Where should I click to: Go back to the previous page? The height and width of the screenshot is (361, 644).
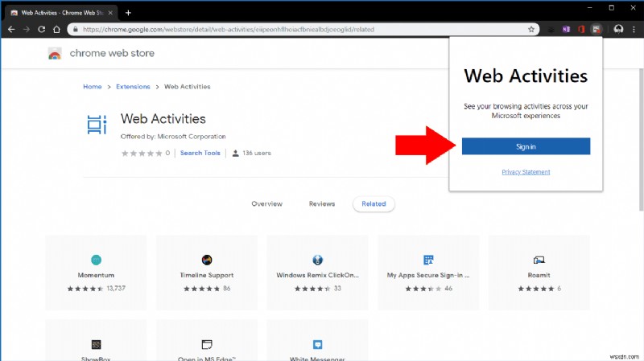[x=11, y=30]
